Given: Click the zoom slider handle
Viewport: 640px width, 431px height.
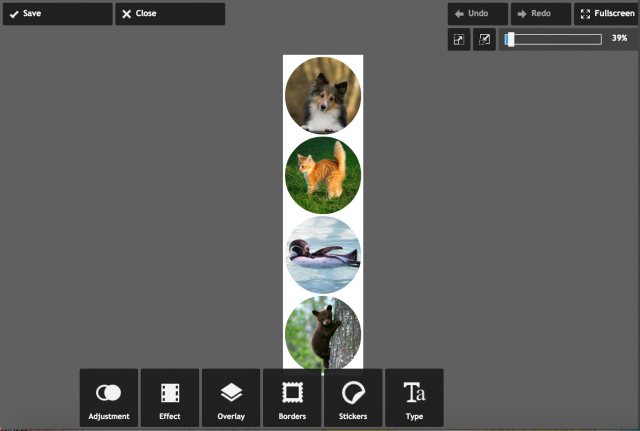Looking at the screenshot, I should click(510, 39).
